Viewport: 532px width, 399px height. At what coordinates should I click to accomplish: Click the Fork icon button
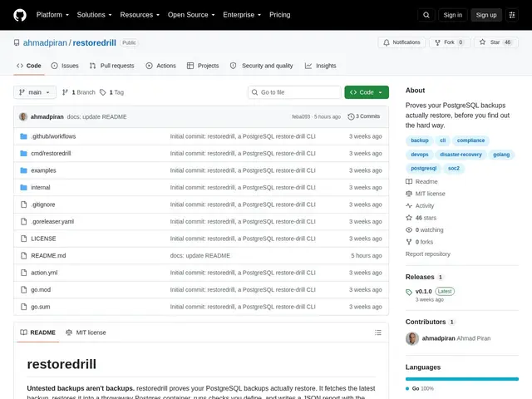click(438, 42)
